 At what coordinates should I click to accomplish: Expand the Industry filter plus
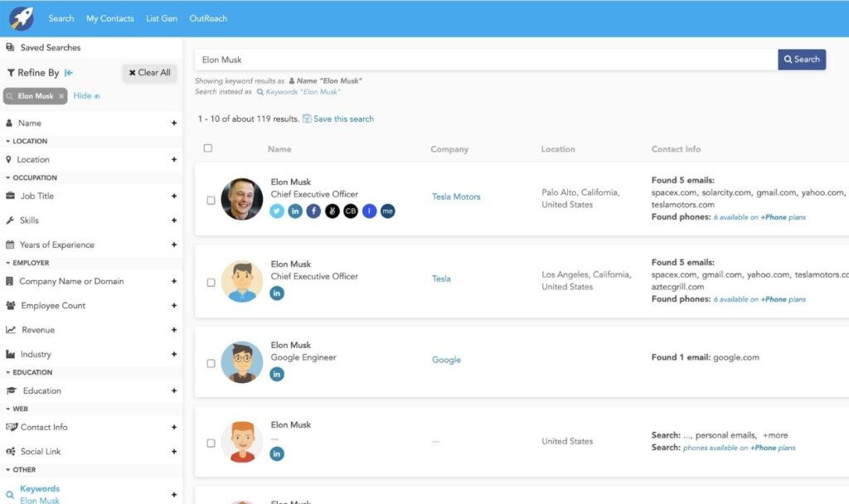[x=174, y=354]
